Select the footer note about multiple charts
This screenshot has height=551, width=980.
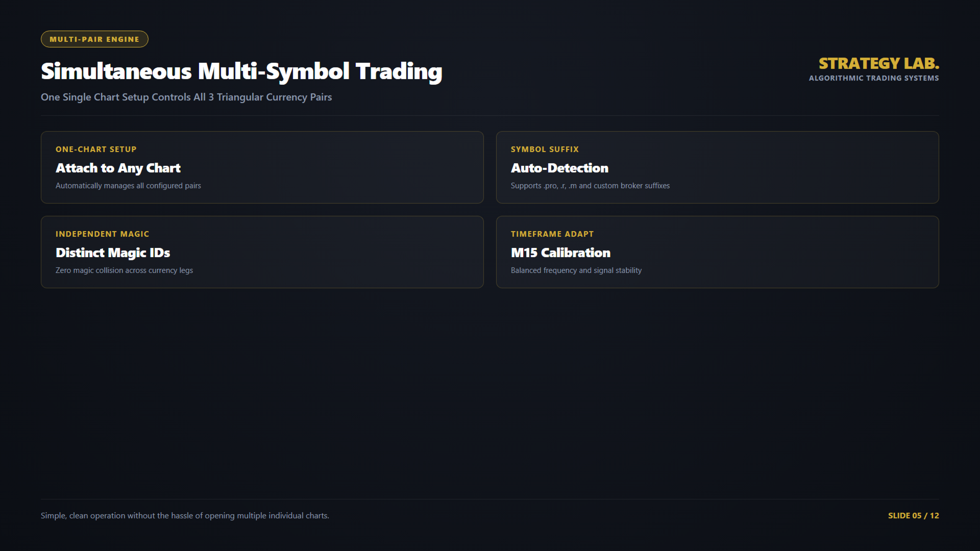[185, 516]
